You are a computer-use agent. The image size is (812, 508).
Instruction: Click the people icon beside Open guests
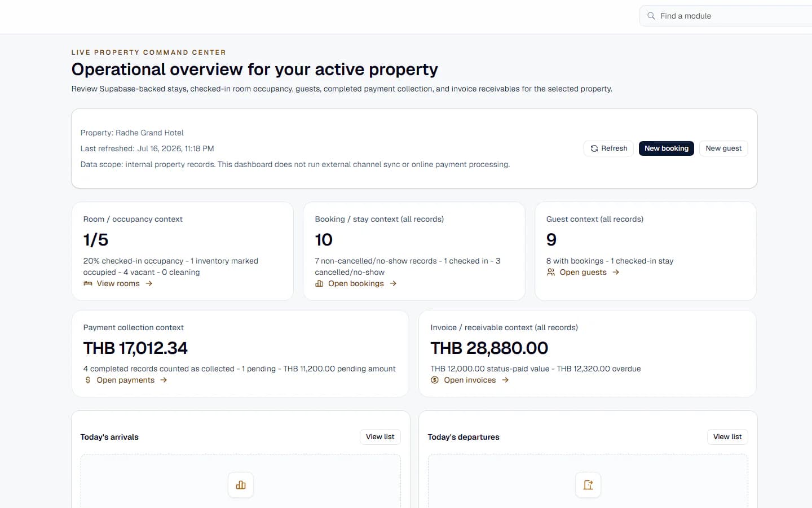pyautogui.click(x=551, y=272)
